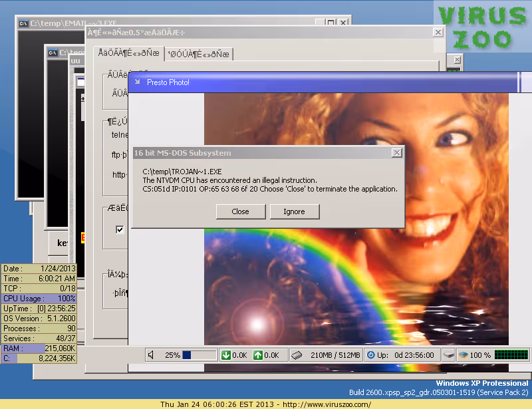
Task: Click the second console window's C:\ icon
Action: click(x=53, y=53)
